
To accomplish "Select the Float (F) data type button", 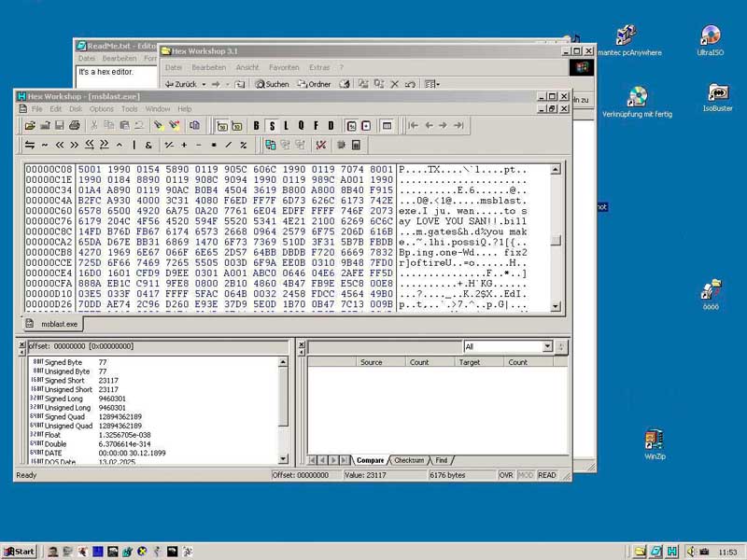I will coord(316,126).
